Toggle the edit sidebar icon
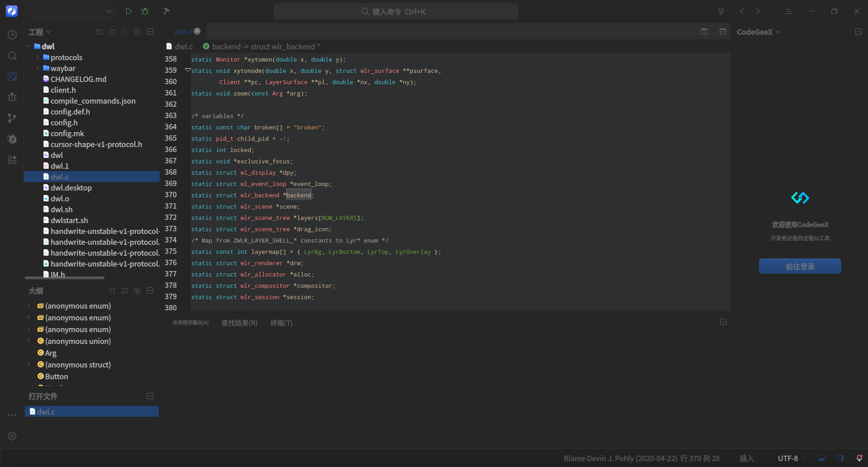This screenshot has width=868, height=467. [x=12, y=76]
